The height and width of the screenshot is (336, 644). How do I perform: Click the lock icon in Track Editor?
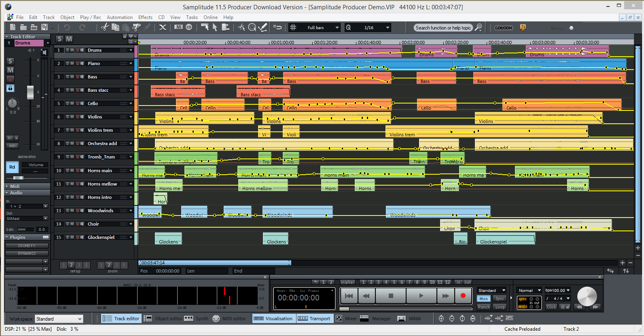(11, 88)
